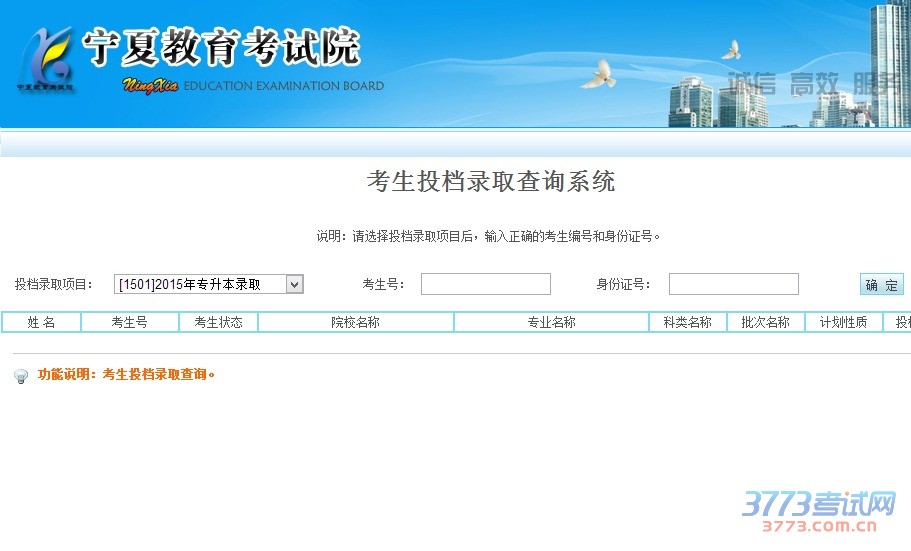This screenshot has width=911, height=551.
Task: Select the 科类名称 column header
Action: [687, 322]
